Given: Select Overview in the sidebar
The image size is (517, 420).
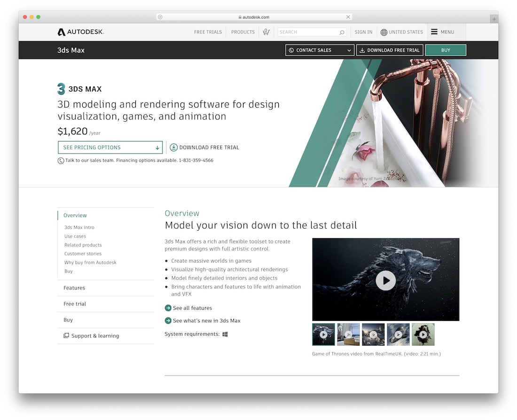Looking at the screenshot, I should point(75,215).
